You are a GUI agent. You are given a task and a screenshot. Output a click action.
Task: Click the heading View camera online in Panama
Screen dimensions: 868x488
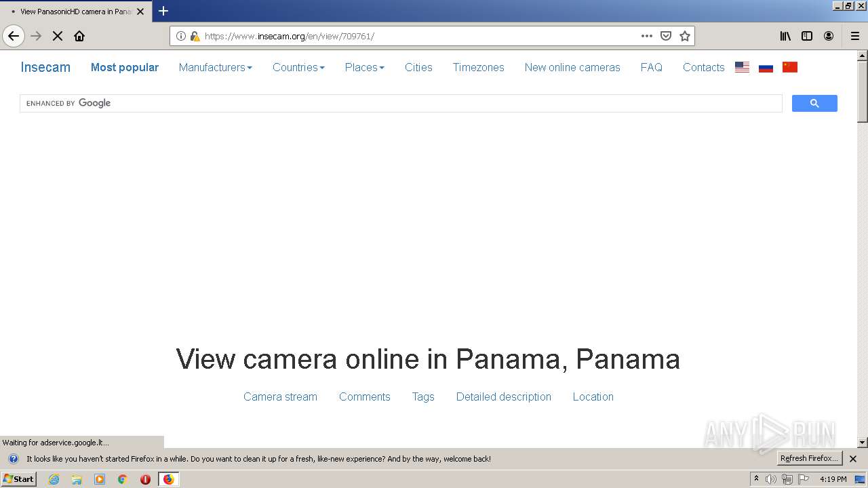pyautogui.click(x=428, y=359)
